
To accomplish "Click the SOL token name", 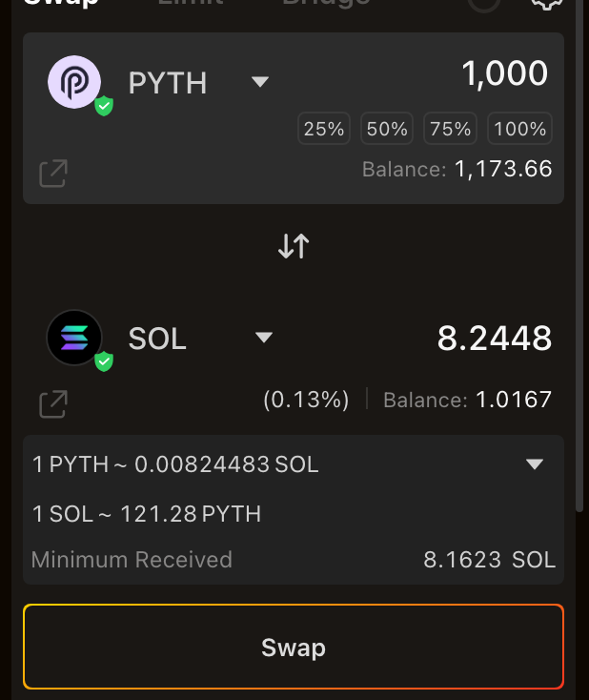I will click(157, 339).
